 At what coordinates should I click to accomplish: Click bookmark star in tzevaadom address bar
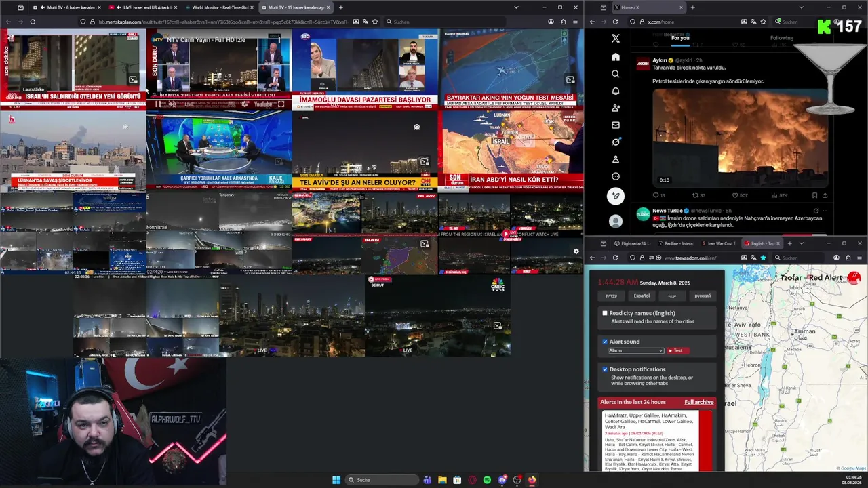[763, 258]
